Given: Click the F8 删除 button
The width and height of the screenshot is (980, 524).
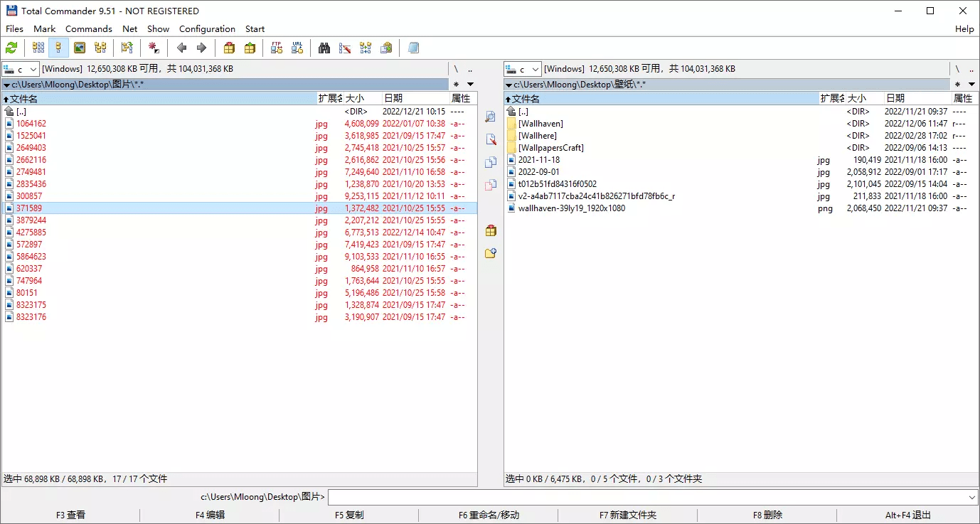Looking at the screenshot, I should (x=767, y=515).
